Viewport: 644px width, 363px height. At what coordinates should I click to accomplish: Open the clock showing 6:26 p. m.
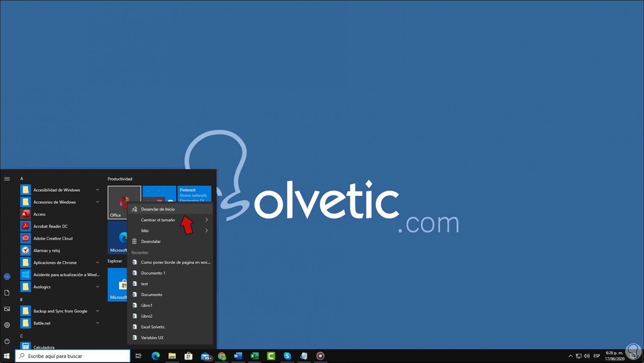(x=615, y=356)
